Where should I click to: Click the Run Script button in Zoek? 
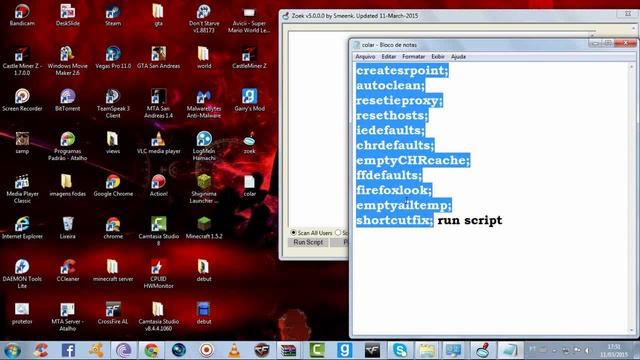pyautogui.click(x=308, y=242)
